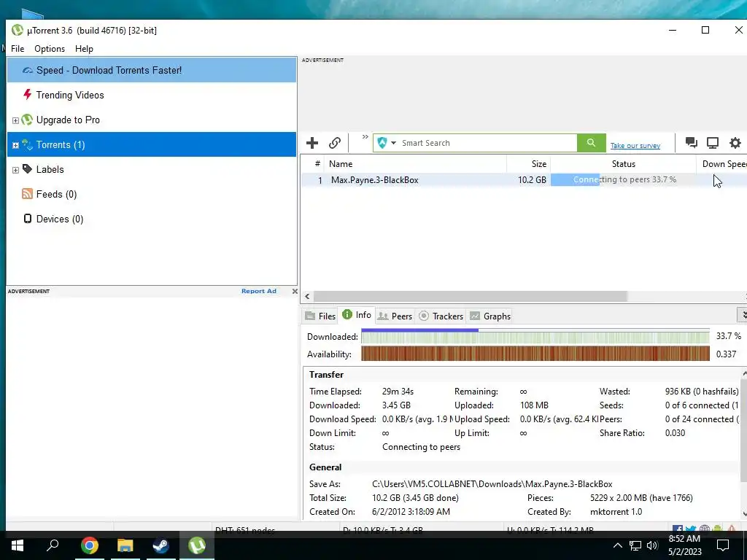
Task: Expand the Labels tree node
Action: coord(15,170)
